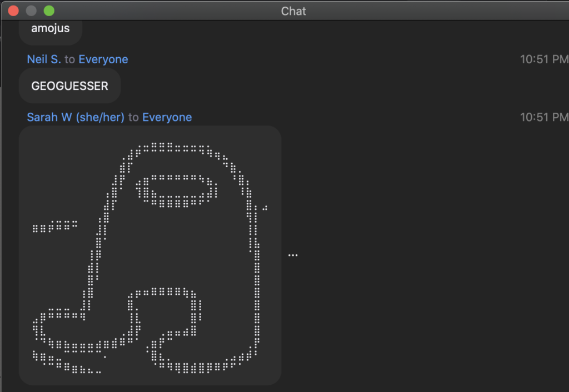Click sender name "Neil S."

[44, 59]
